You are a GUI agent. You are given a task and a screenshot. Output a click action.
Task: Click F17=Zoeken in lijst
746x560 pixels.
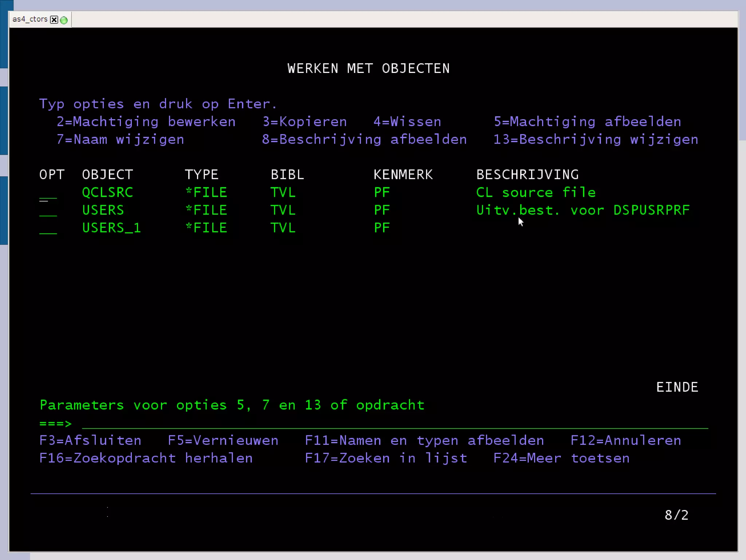click(386, 458)
